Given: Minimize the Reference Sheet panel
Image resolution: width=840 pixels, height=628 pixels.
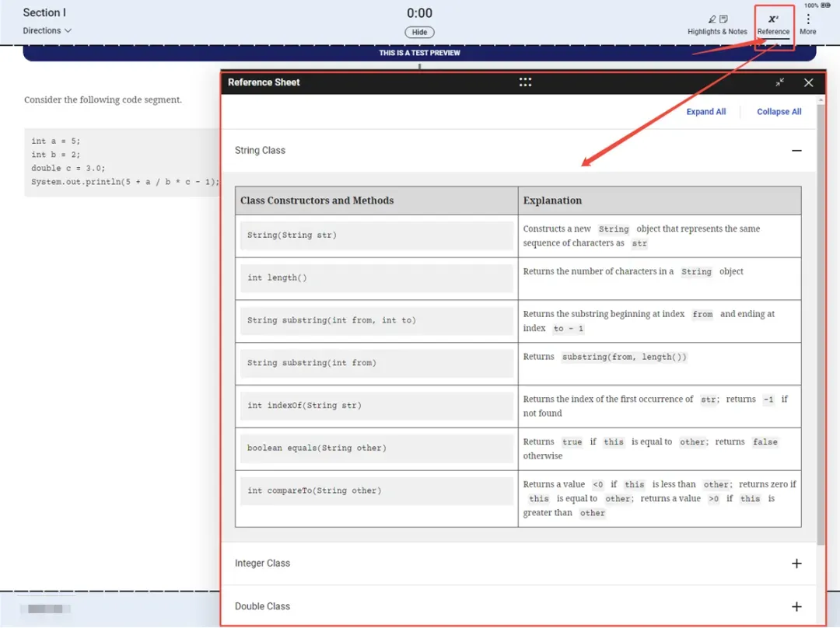Looking at the screenshot, I should 779,82.
